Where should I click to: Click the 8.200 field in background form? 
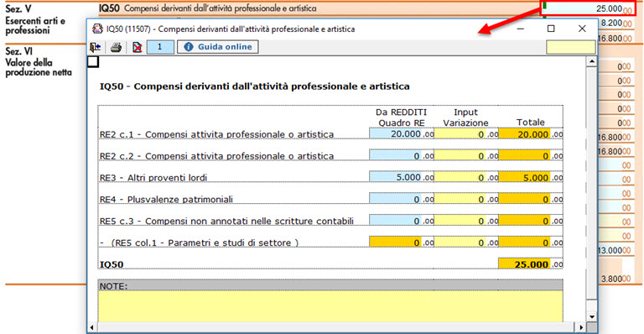(x=610, y=23)
